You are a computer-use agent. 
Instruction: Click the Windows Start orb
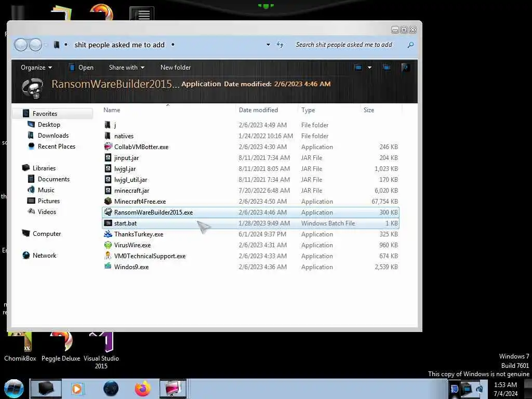click(14, 389)
